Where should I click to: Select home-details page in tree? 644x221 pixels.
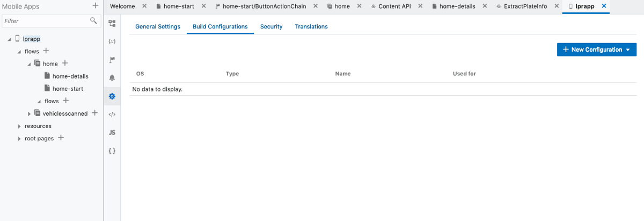(70, 76)
